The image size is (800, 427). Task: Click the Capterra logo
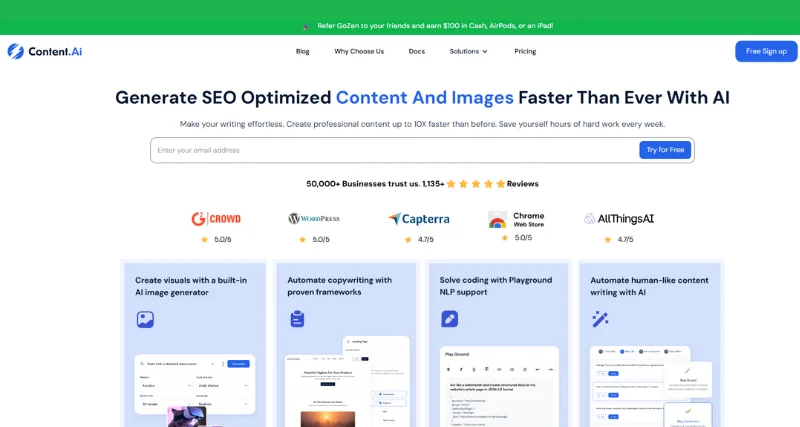418,219
